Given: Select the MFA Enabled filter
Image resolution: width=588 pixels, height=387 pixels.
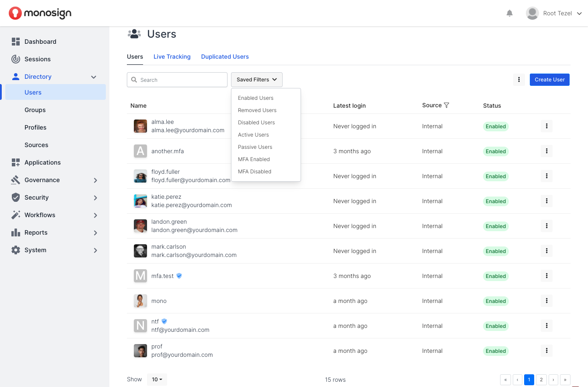Looking at the screenshot, I should point(254,159).
